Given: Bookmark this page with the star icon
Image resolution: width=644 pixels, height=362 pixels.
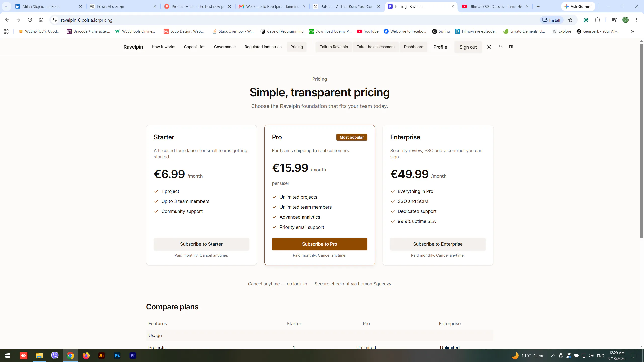Looking at the screenshot, I should pyautogui.click(x=570, y=20).
